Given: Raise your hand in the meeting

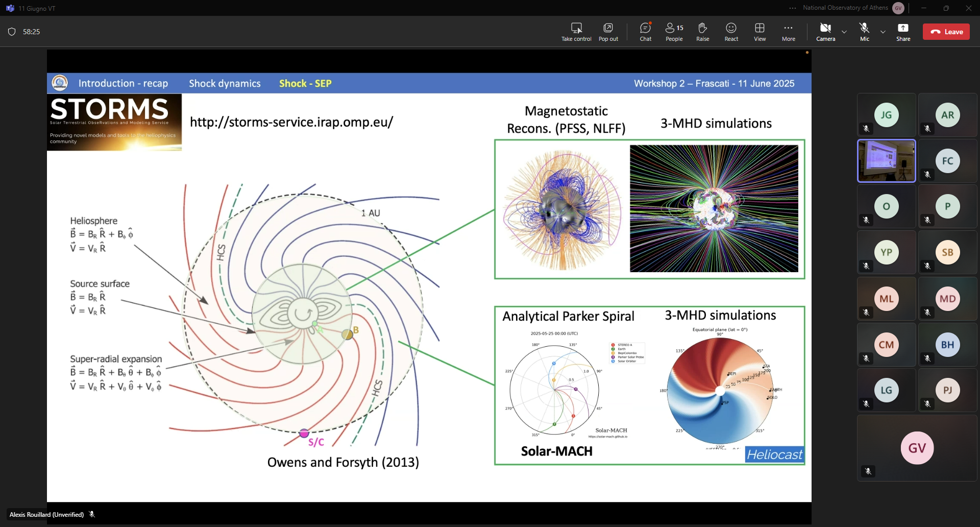Looking at the screenshot, I should tap(703, 32).
